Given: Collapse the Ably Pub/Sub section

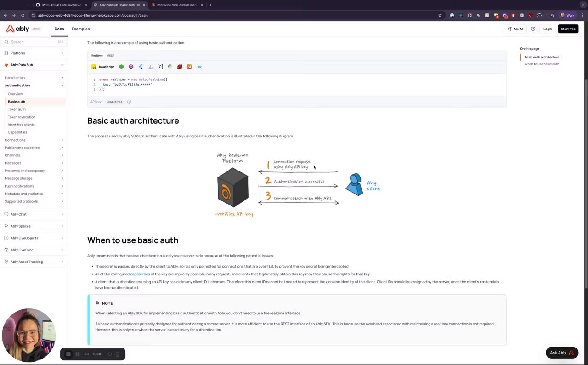Looking at the screenshot, I should coord(33,65).
